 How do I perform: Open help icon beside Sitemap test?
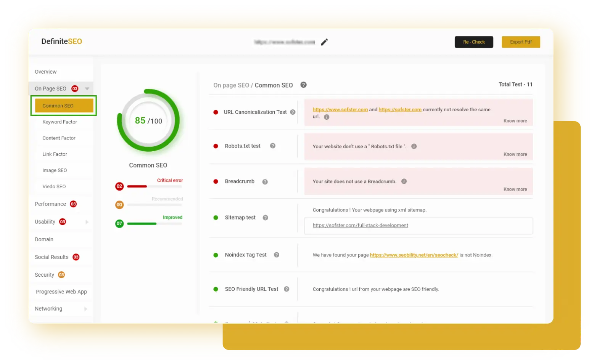[266, 218]
